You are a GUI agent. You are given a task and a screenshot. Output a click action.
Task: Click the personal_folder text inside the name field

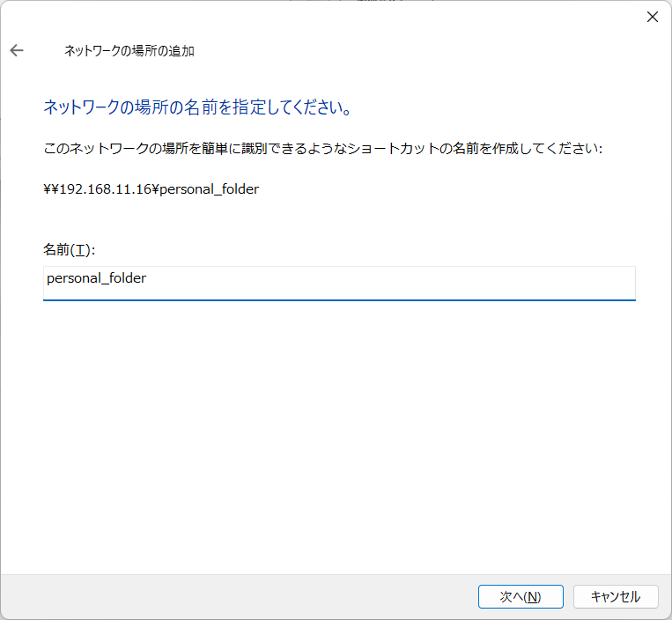pos(96,278)
